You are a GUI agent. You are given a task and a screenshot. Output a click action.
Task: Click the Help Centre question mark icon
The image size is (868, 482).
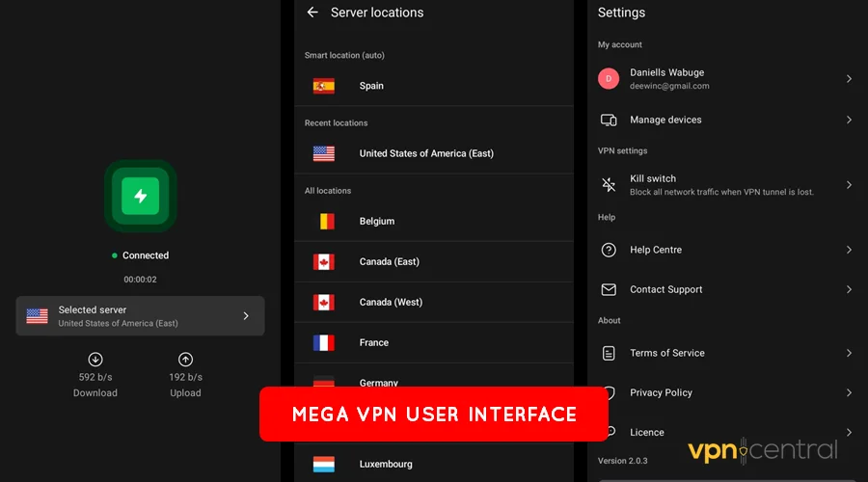pyautogui.click(x=609, y=250)
